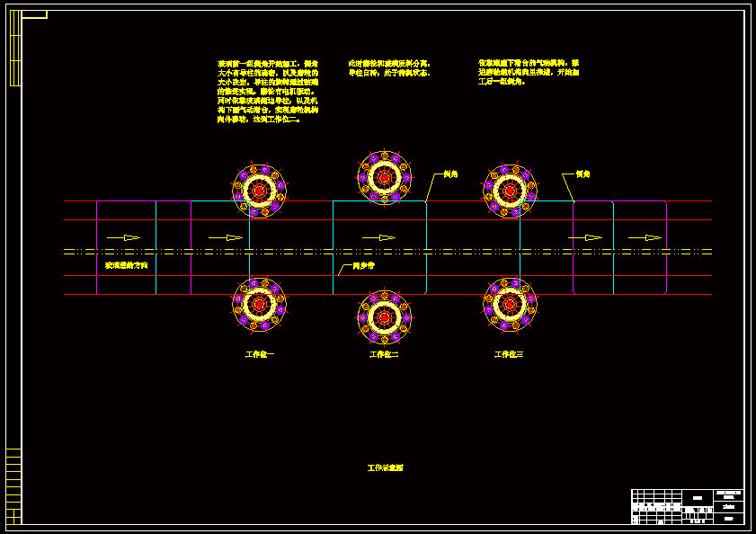Click the yellow revision table at lower-left border

(13, 486)
